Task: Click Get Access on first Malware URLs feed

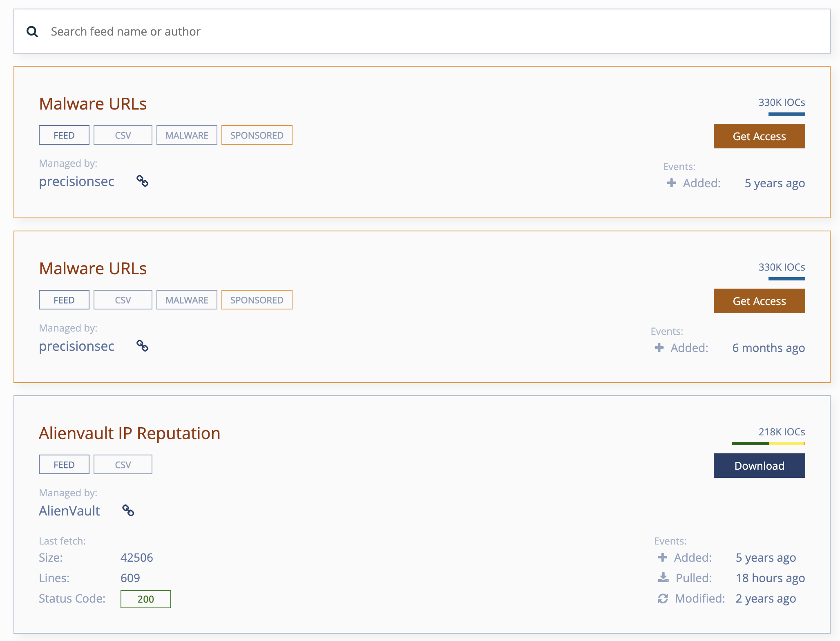Action: coord(759,136)
